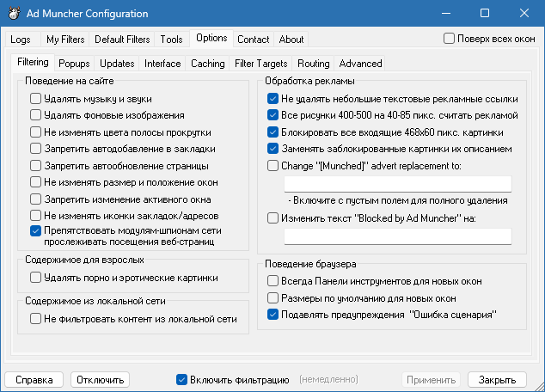
Task: Open Interface sub-tab
Action: tap(162, 64)
